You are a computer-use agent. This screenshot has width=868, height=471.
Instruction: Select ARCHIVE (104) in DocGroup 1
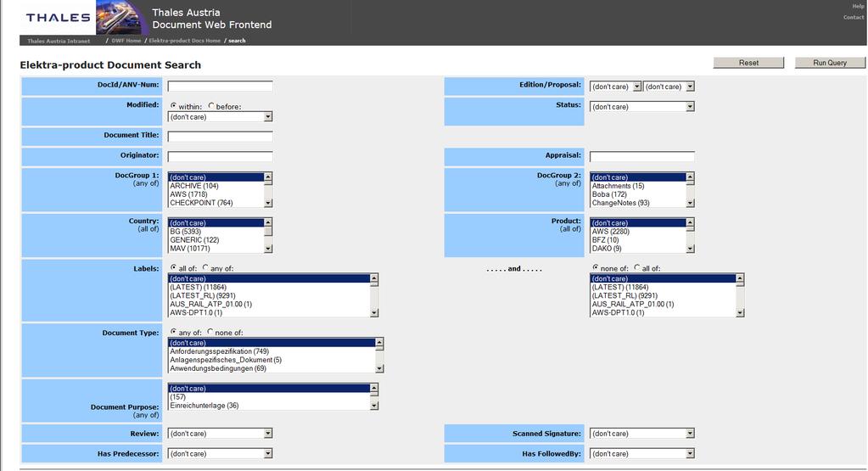216,186
